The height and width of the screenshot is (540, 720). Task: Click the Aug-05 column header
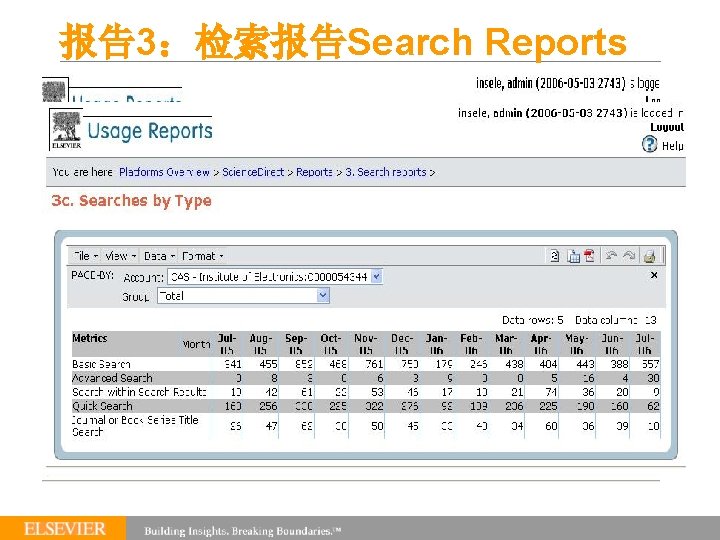(261, 344)
